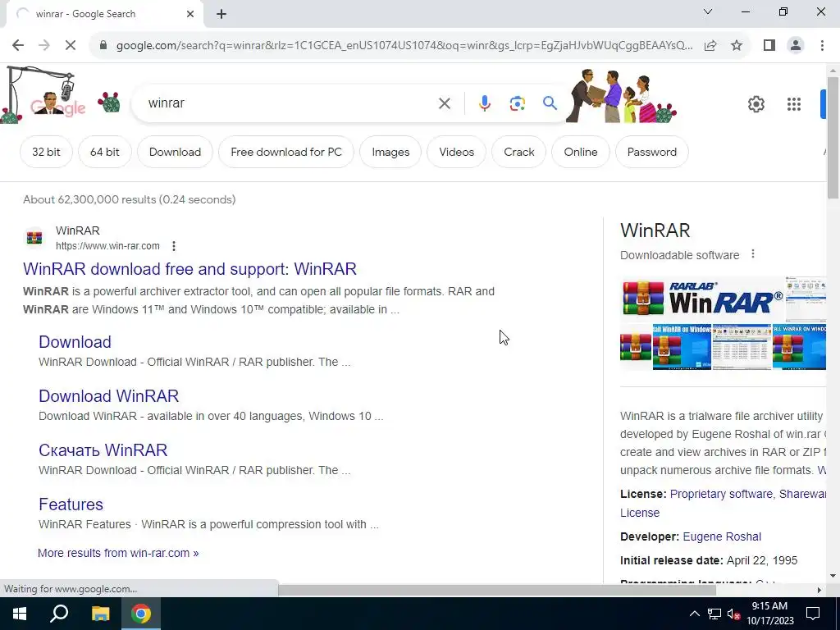This screenshot has width=840, height=630.
Task: Open Google quick settings gear
Action: [x=756, y=104]
